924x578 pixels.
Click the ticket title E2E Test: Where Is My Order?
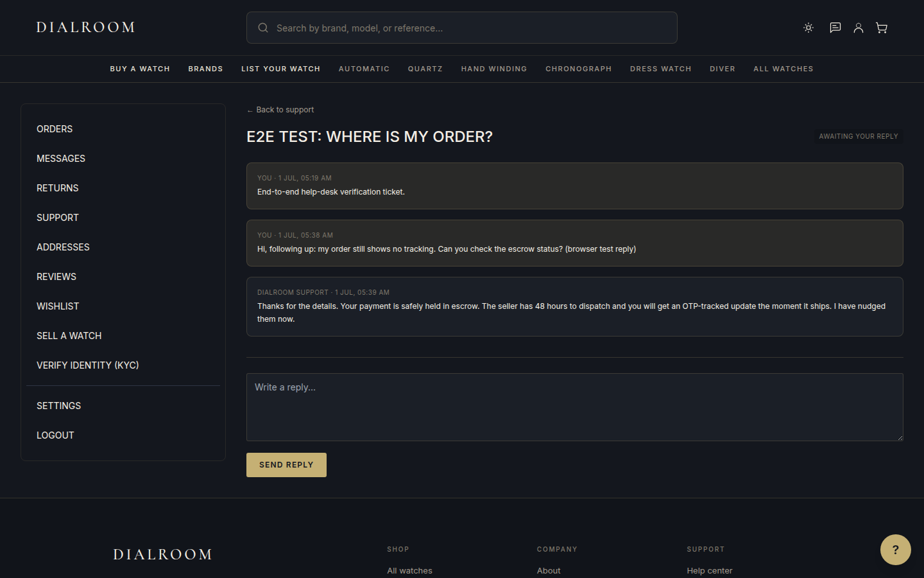pyautogui.click(x=370, y=137)
